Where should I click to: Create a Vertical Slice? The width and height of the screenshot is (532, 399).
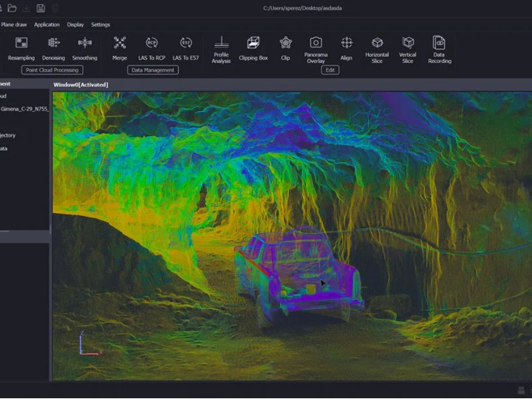click(408, 50)
